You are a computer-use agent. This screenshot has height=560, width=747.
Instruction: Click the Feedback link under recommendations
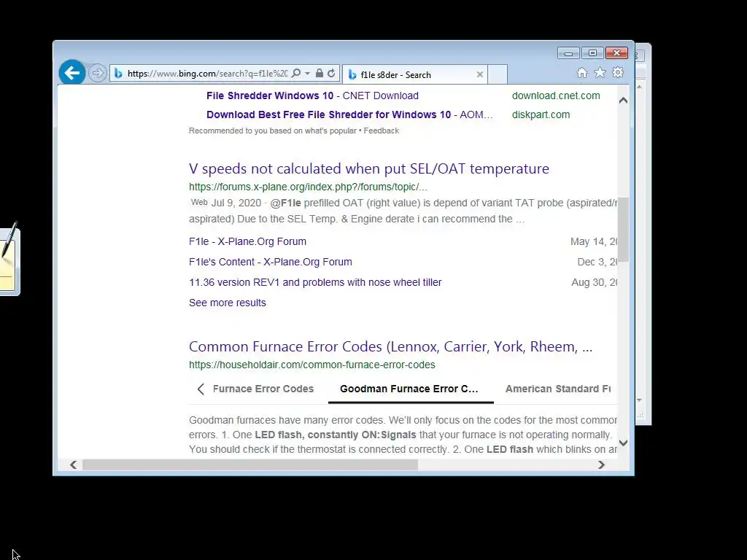click(x=381, y=131)
